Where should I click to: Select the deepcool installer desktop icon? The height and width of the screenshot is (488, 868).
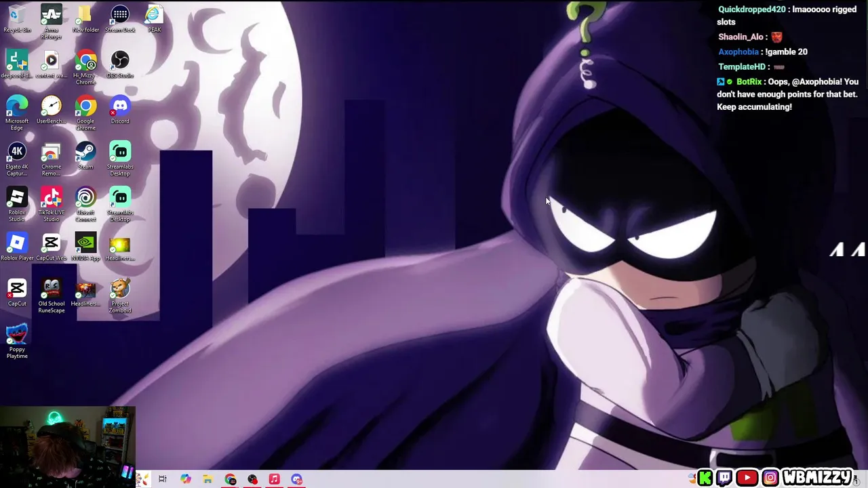pyautogui.click(x=17, y=64)
